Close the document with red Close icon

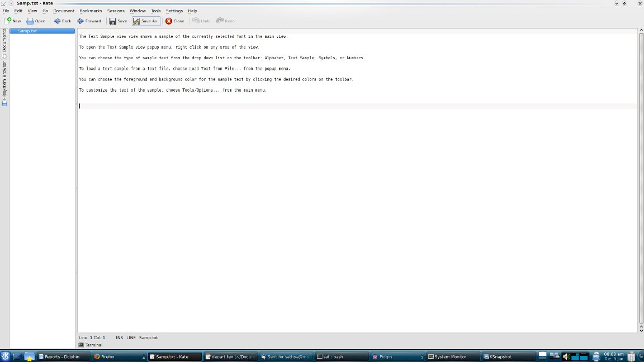point(169,21)
